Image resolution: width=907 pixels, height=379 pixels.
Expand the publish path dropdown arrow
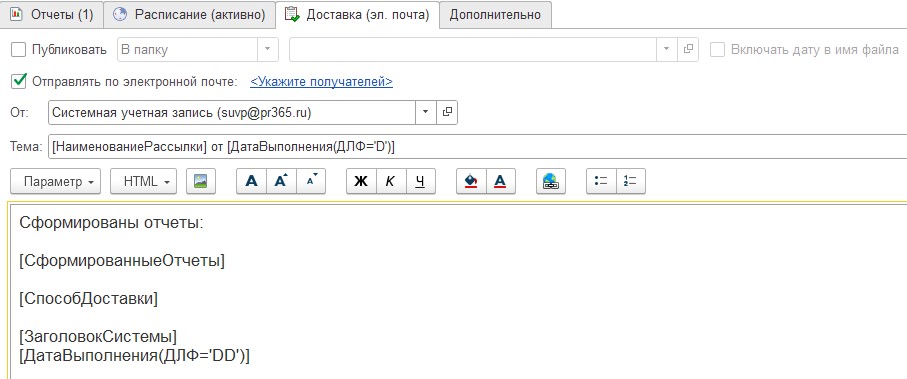click(x=666, y=49)
